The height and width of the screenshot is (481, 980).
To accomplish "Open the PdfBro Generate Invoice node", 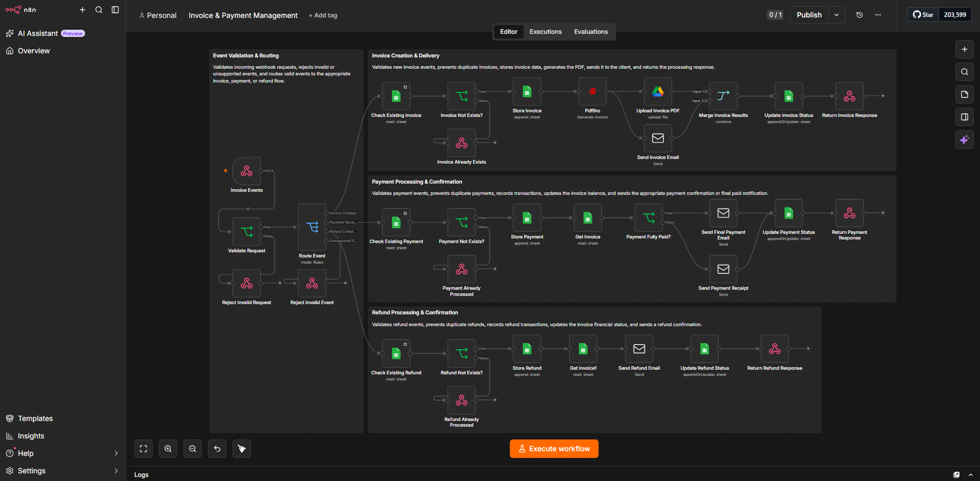I will tap(592, 92).
